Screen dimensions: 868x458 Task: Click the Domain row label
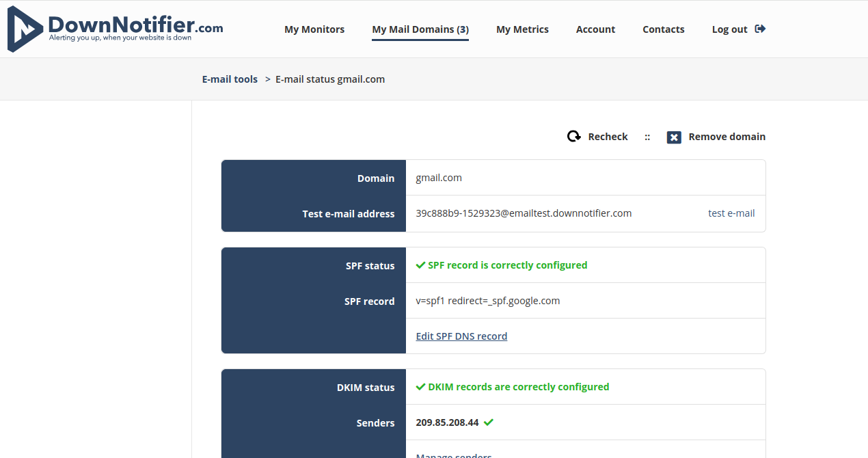(x=376, y=178)
